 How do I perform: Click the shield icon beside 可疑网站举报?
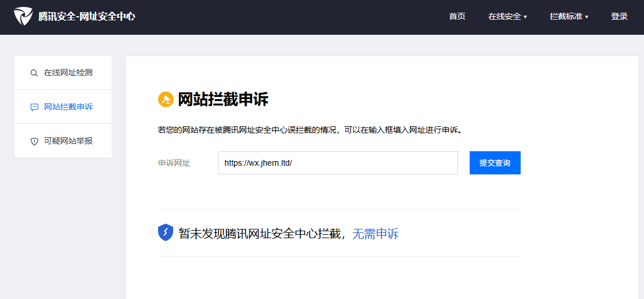pyautogui.click(x=34, y=141)
